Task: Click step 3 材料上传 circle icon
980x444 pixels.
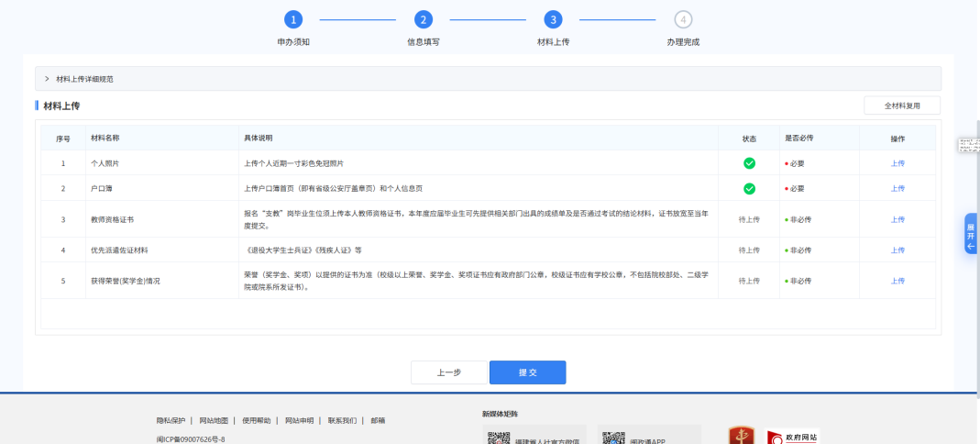Action: coord(553,20)
